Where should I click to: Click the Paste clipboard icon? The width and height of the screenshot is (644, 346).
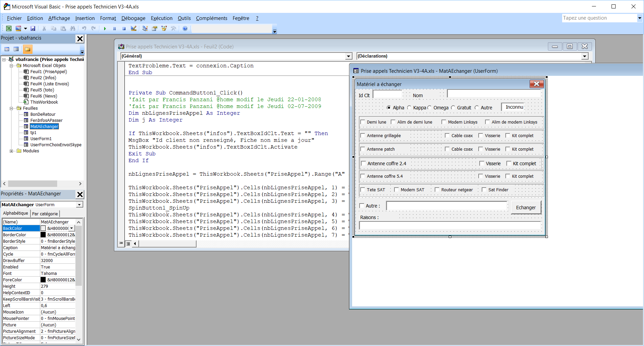(x=63, y=28)
